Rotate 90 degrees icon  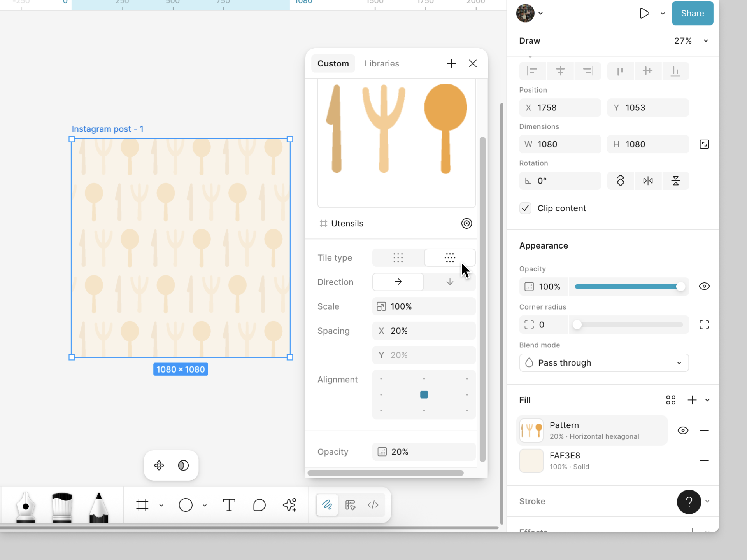621,181
